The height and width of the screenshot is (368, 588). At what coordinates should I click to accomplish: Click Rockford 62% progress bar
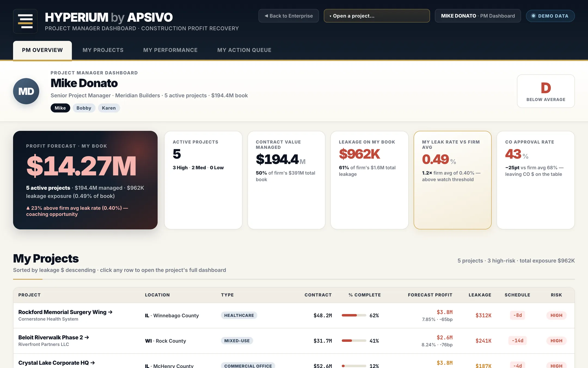point(354,315)
